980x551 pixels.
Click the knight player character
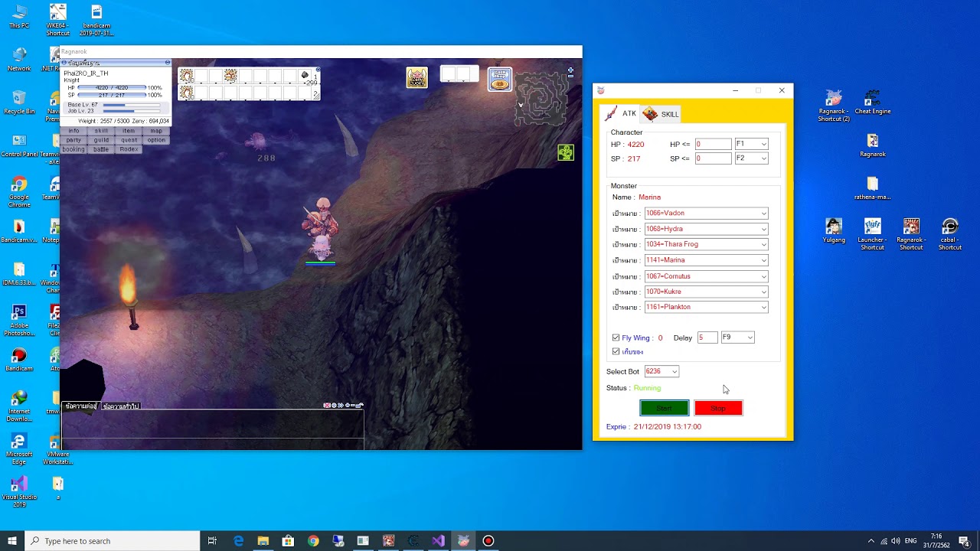click(321, 228)
